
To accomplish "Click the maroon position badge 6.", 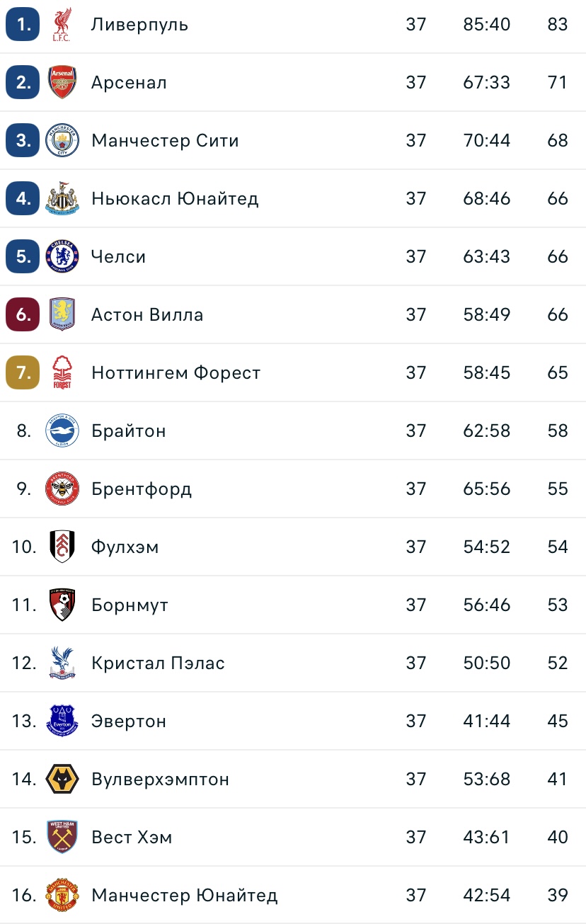I will 23,315.
